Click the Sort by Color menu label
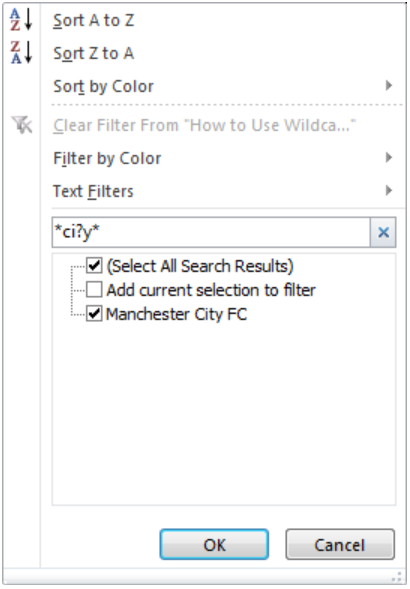410x589 pixels. 103,86
